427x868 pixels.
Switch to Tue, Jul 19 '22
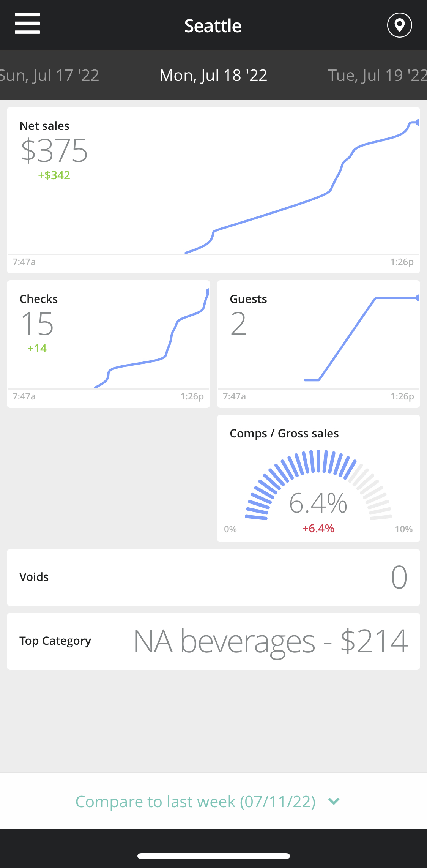[377, 75]
